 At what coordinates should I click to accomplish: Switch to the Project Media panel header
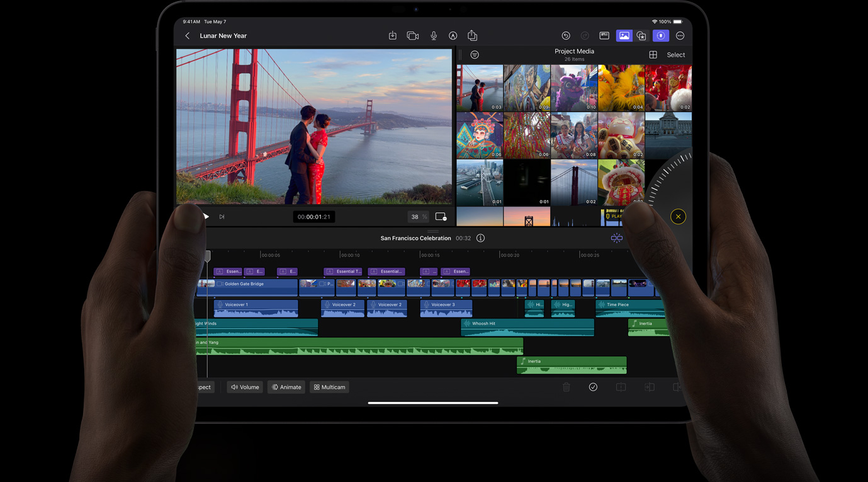[574, 51]
